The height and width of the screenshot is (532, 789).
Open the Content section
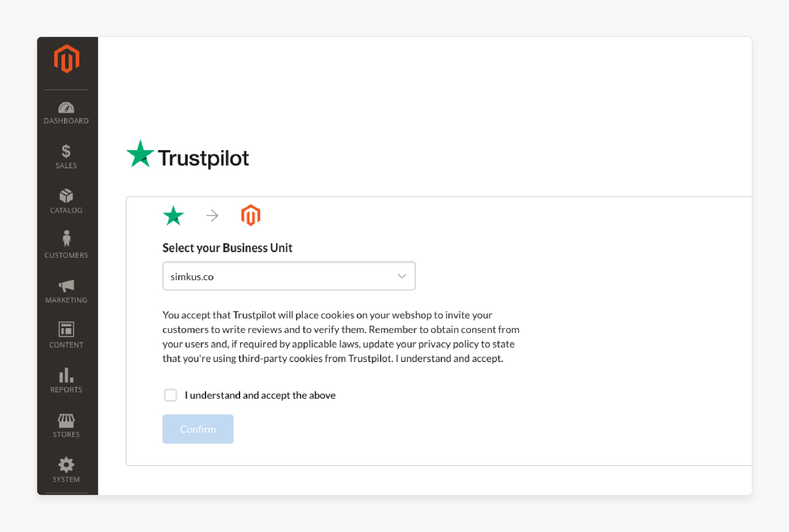click(66, 334)
